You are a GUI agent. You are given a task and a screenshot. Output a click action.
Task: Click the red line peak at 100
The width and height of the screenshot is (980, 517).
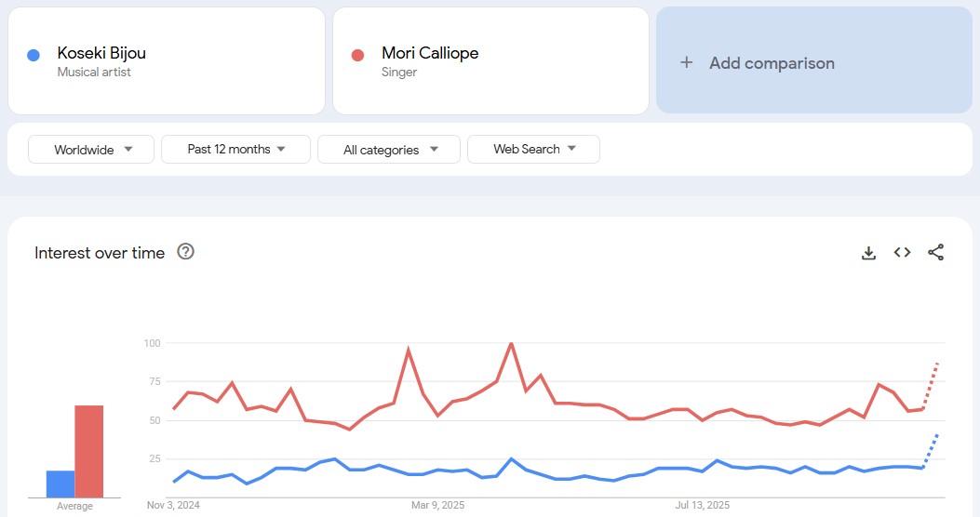(511, 344)
